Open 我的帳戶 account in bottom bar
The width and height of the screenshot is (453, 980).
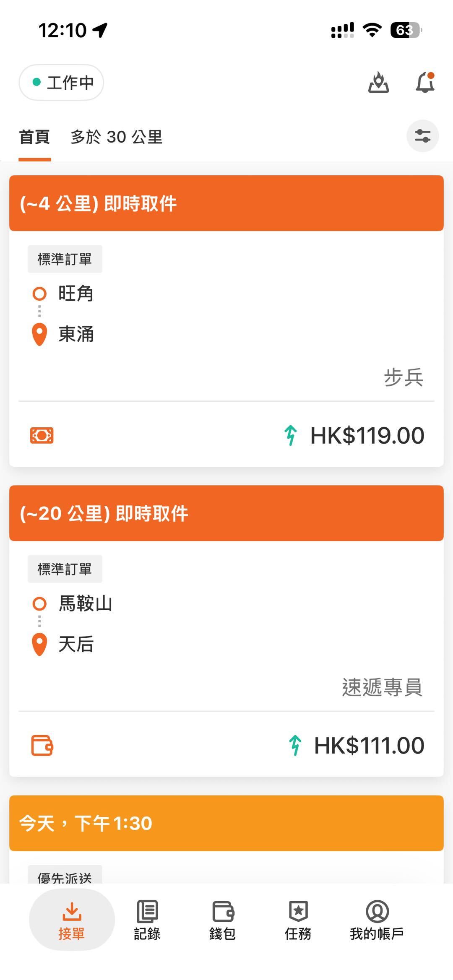(377, 920)
